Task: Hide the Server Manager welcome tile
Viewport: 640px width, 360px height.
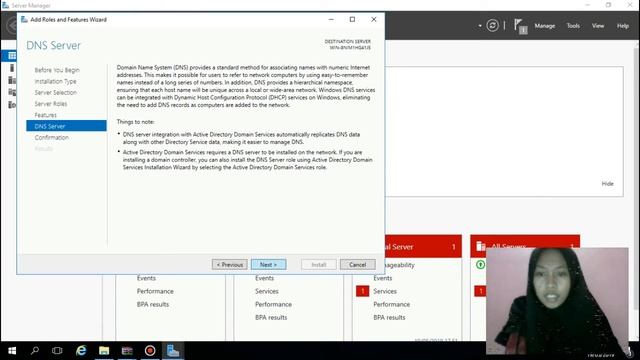Action: point(607,184)
